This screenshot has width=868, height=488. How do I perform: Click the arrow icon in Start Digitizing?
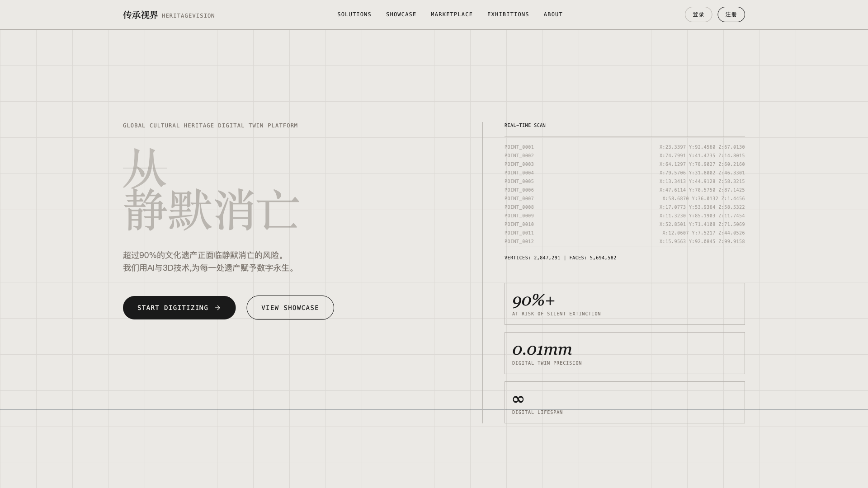tap(218, 308)
